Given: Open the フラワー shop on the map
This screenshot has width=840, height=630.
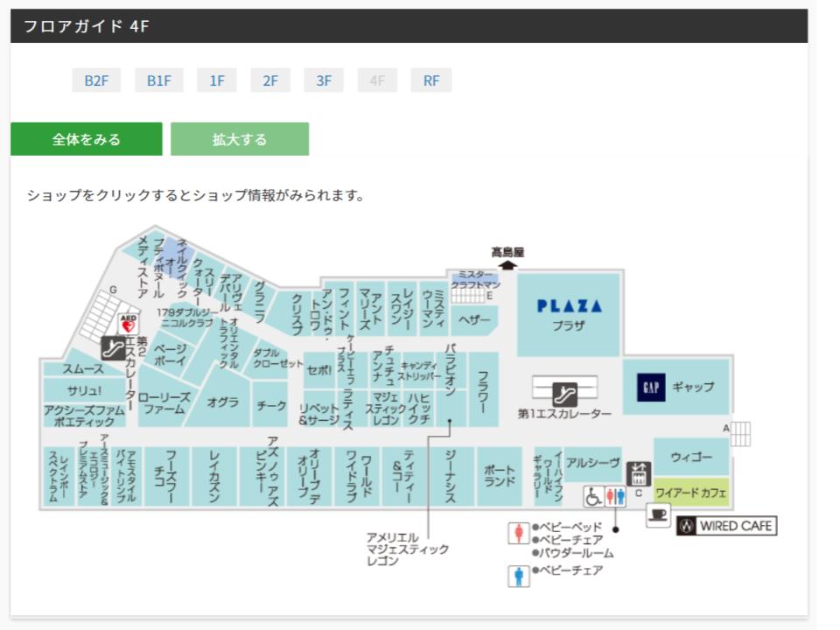Looking at the screenshot, I should click(483, 388).
